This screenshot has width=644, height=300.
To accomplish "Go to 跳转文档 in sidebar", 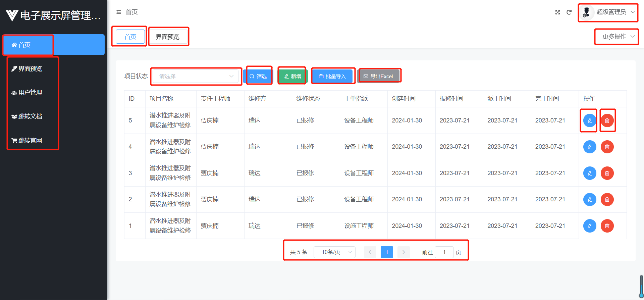I will (x=30, y=116).
